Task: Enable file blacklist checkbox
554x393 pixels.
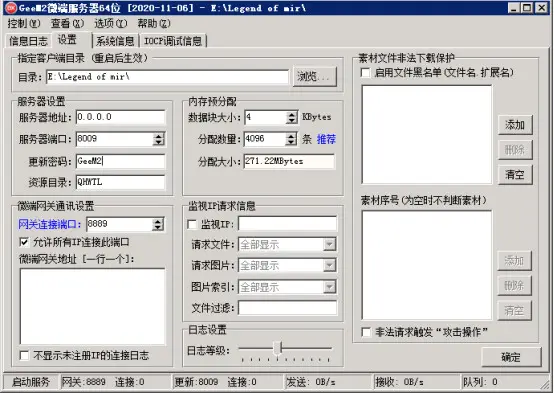Action: click(365, 73)
